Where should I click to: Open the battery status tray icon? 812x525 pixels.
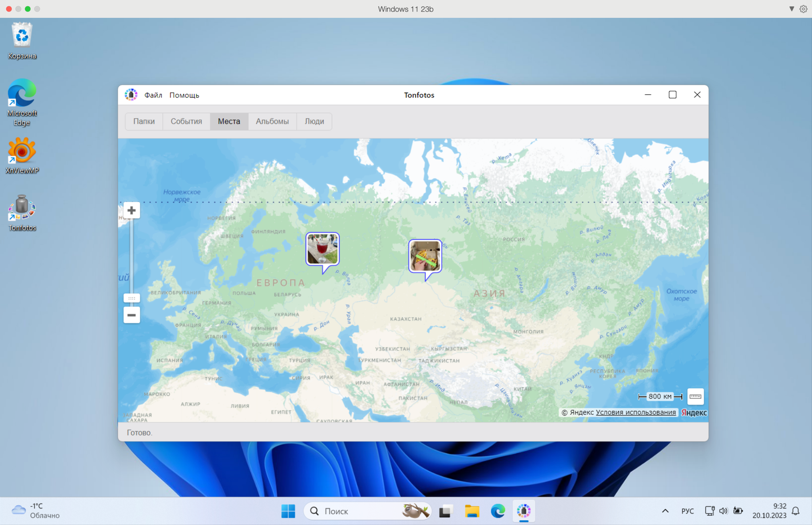[738, 511]
